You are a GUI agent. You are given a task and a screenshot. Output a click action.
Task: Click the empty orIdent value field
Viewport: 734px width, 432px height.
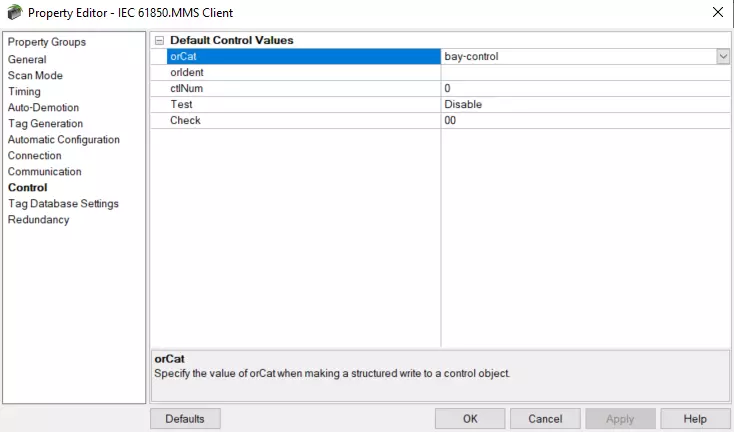[585, 73]
